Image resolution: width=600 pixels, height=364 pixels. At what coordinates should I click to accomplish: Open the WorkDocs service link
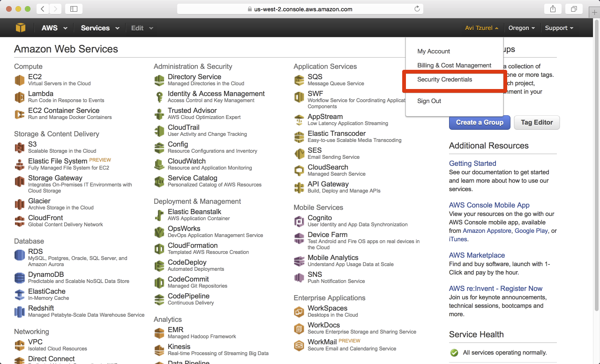(x=324, y=325)
